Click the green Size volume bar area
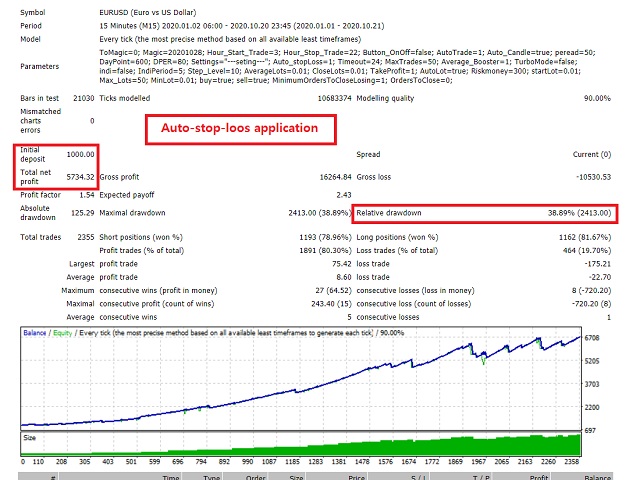The image size is (640, 480). tap(400, 446)
